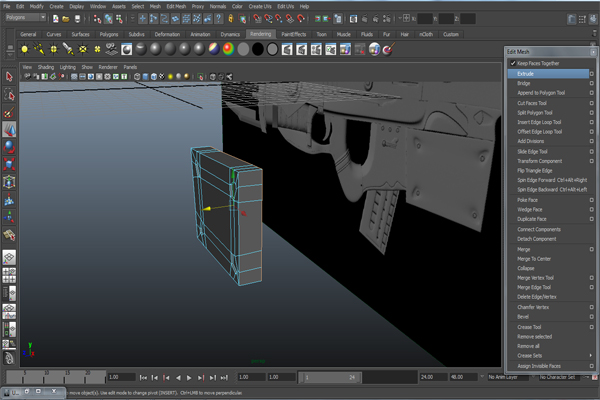
Task: Switch to single perspective view layout
Action: [9, 258]
